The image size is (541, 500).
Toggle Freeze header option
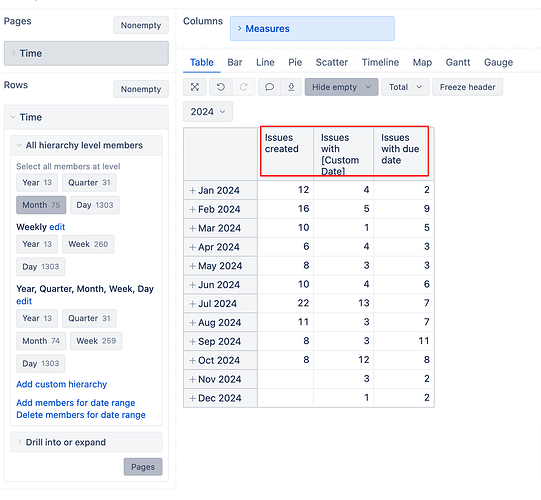468,87
